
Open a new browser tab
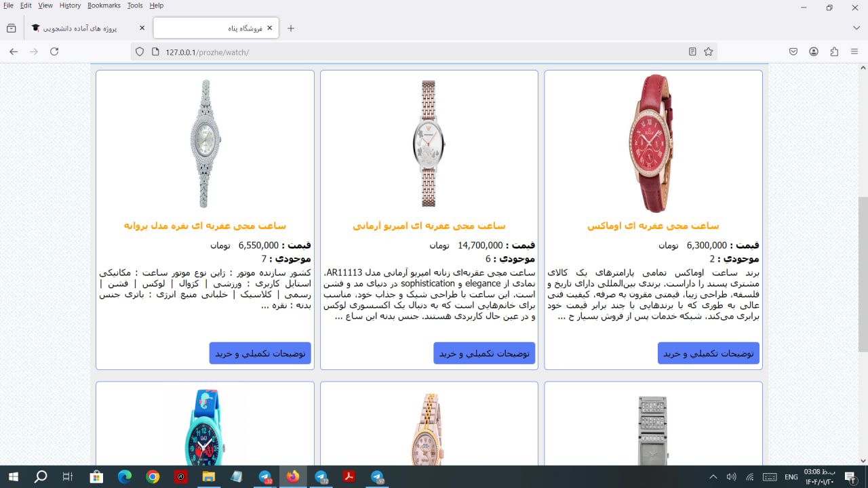[291, 28]
